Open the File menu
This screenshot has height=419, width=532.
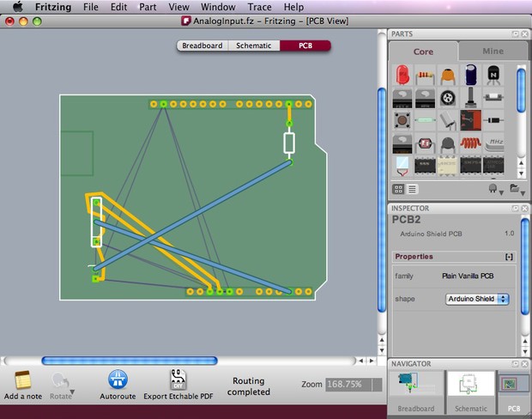click(91, 7)
